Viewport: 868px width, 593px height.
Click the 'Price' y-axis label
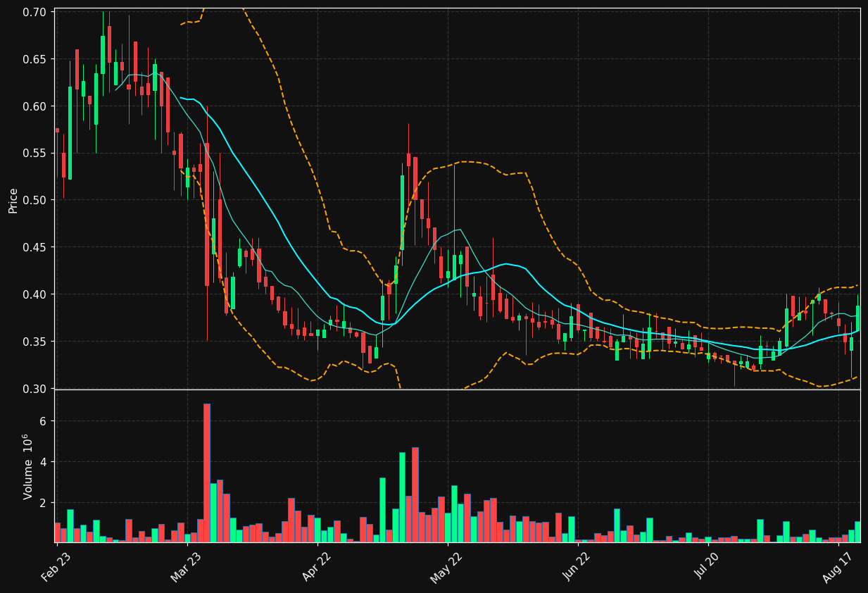pos(13,200)
